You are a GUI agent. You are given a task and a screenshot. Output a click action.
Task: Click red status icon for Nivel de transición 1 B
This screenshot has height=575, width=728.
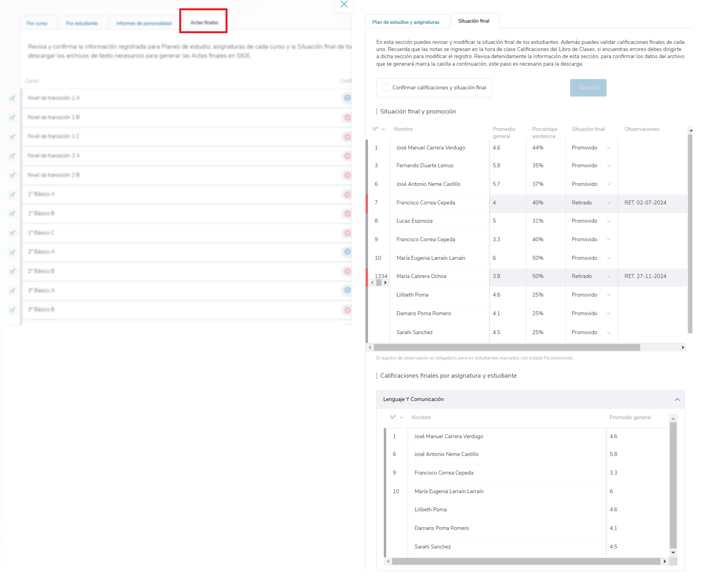click(x=347, y=117)
